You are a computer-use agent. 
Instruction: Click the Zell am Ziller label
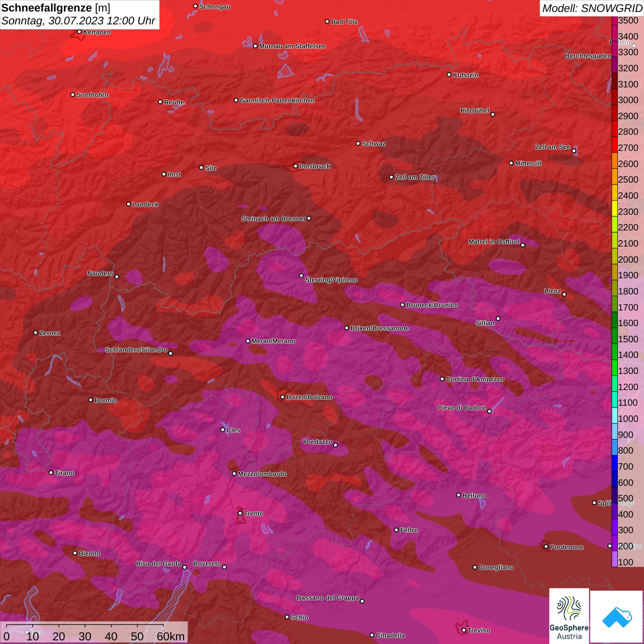414,177
